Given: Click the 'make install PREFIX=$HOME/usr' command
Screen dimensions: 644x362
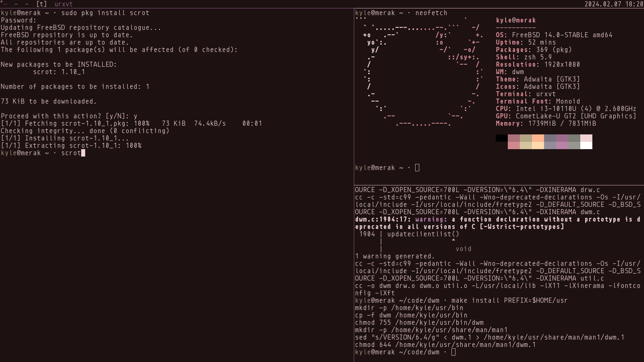Looking at the screenshot, I should click(509, 301).
